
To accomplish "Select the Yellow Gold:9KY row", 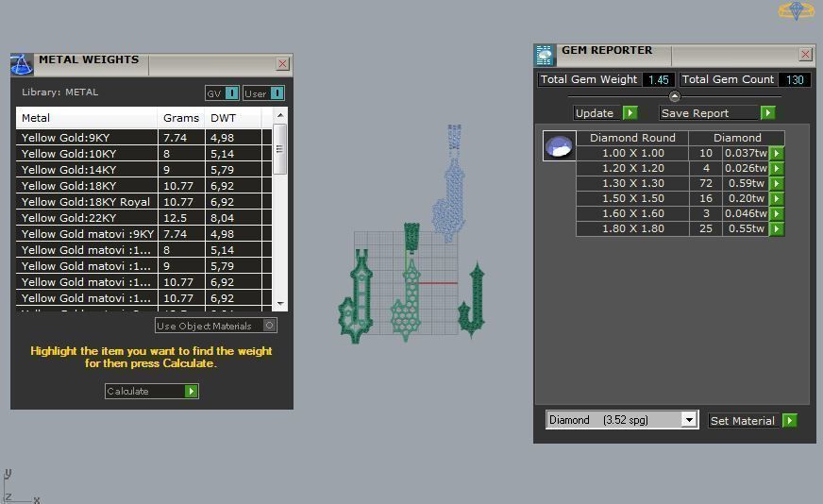I will tap(143, 138).
